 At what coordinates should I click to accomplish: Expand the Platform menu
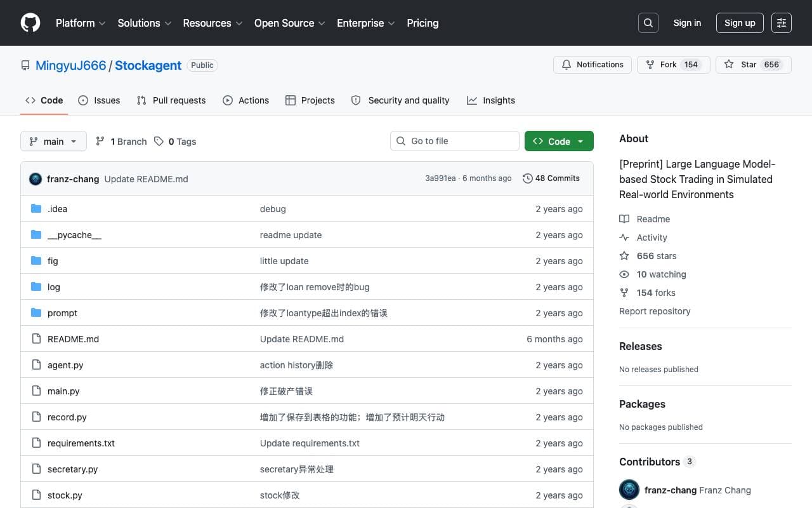pos(80,23)
